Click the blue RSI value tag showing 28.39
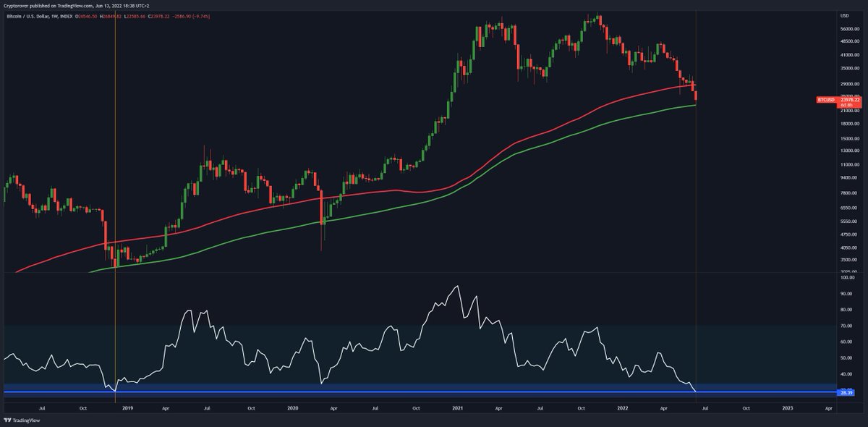Screen dimensions: 868x427 click(846, 393)
